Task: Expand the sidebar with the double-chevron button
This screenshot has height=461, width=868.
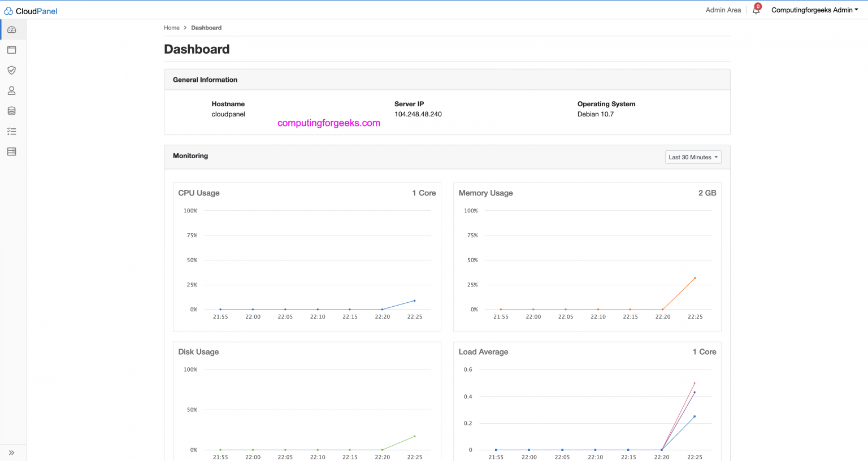Action: click(x=11, y=453)
